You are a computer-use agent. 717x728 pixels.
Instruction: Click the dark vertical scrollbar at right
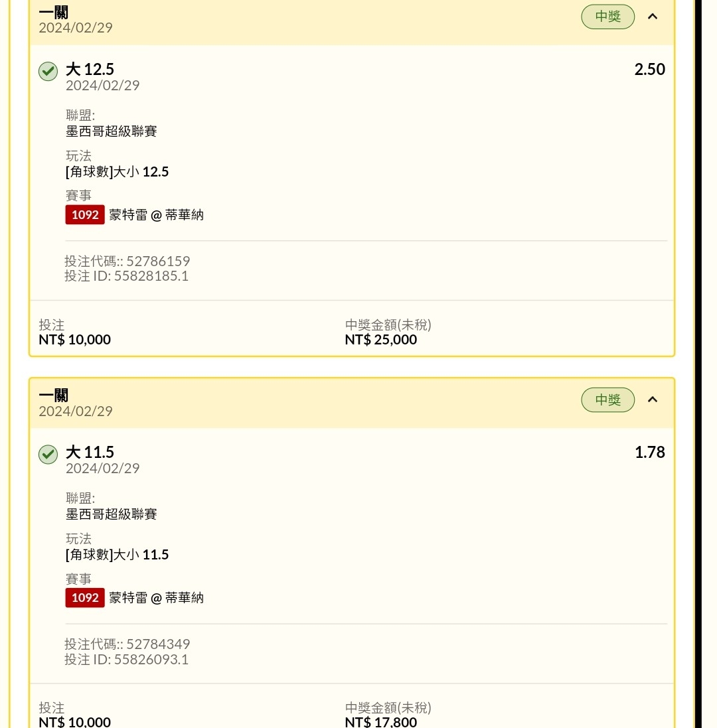pos(698,364)
